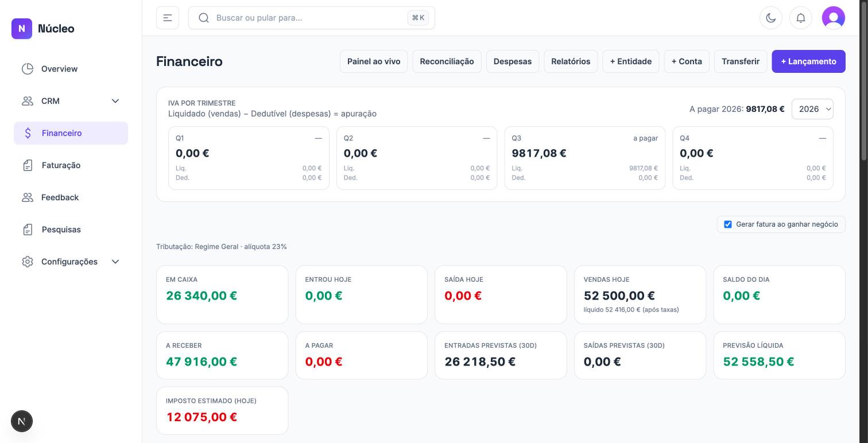Select the Q4 quarter card
868x443 pixels.
tap(753, 158)
